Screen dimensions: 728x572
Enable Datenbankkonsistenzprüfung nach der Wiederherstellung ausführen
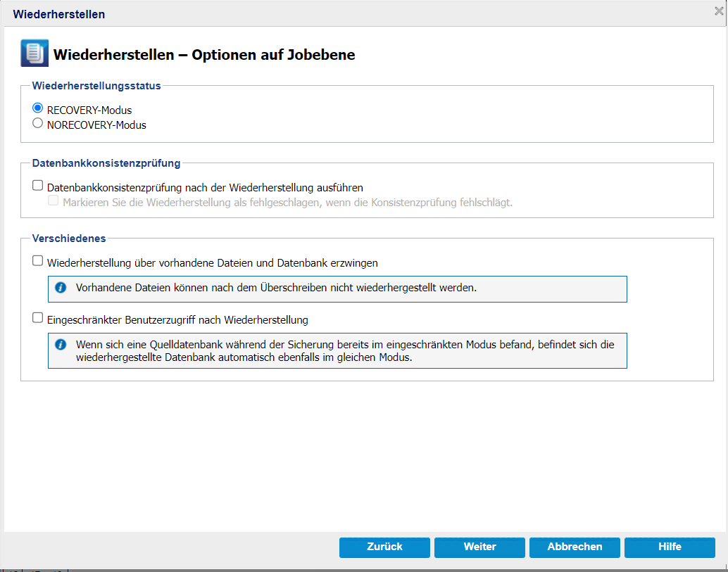(37, 186)
